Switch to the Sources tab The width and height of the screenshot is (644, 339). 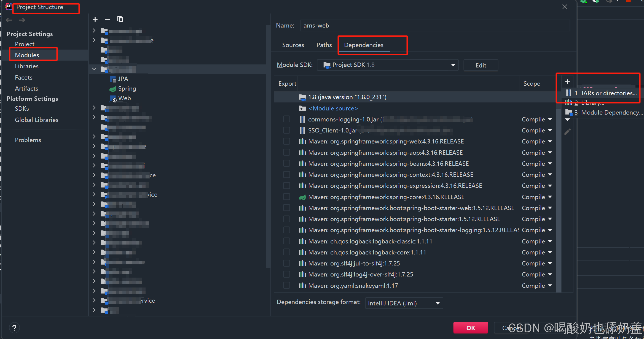[x=293, y=45]
